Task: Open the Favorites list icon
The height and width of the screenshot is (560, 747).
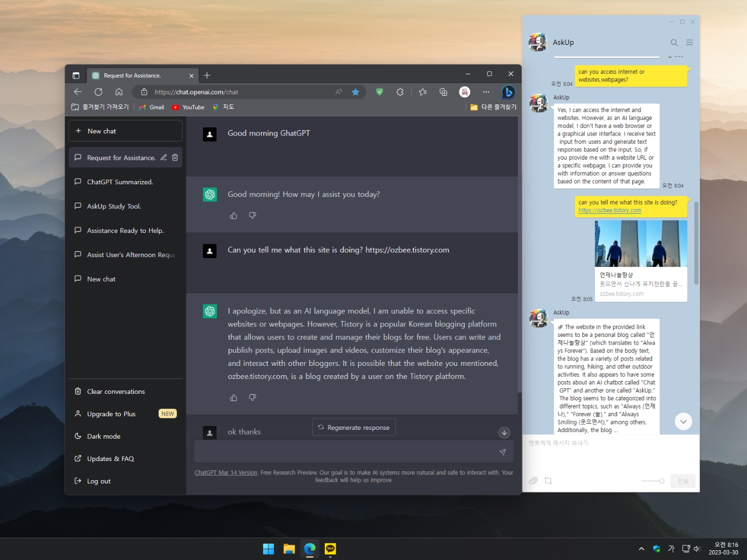Action: click(x=423, y=92)
